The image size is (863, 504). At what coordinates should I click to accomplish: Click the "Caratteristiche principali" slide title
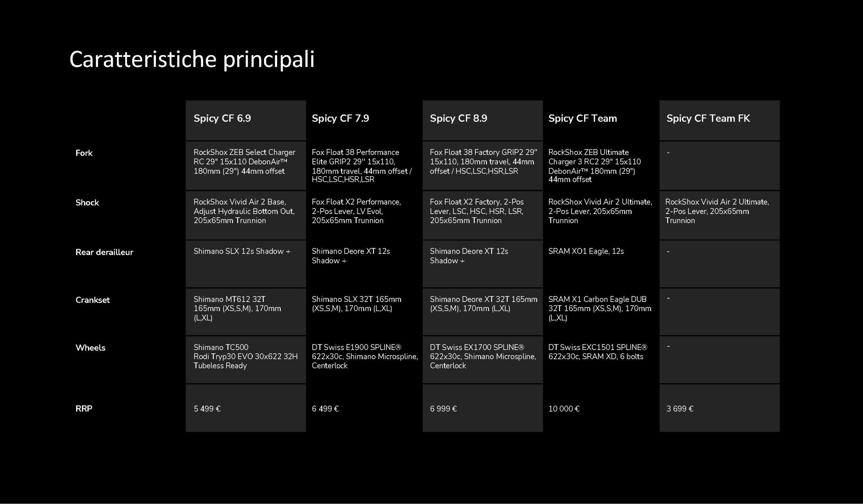coord(192,59)
